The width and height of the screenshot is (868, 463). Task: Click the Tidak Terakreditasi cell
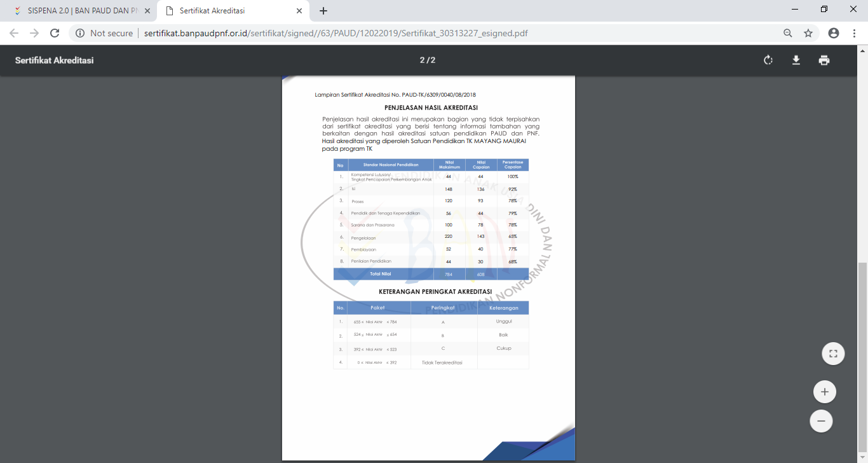[x=442, y=363]
